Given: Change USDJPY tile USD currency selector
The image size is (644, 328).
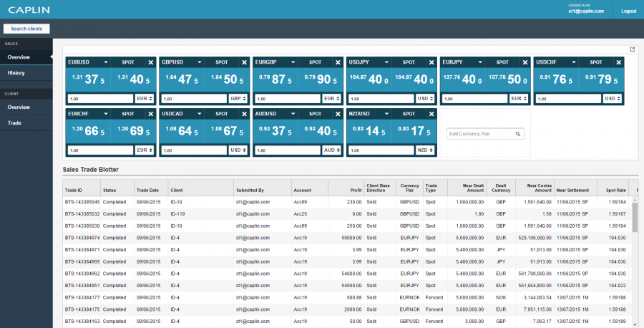Looking at the screenshot, I should click(426, 99).
